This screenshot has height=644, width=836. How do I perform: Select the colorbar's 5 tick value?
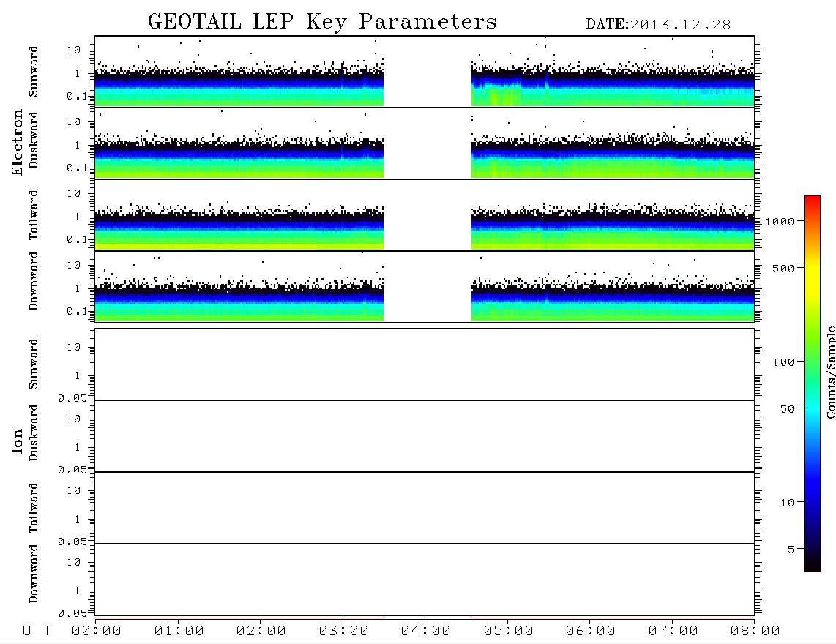click(x=791, y=550)
